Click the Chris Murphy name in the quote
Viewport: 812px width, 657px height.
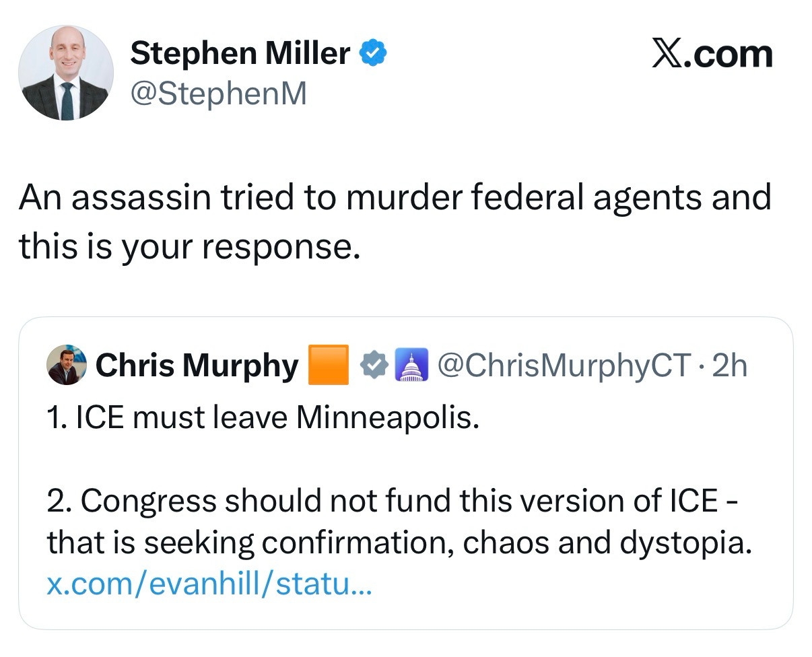[x=197, y=366]
